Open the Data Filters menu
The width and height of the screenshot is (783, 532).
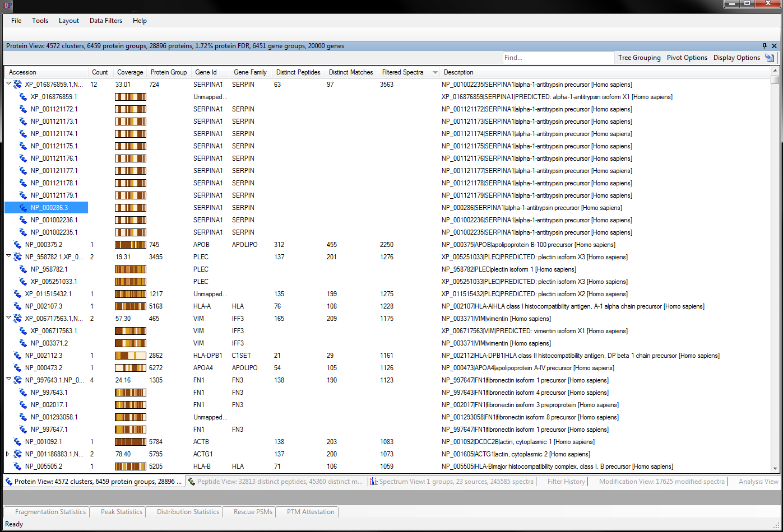point(106,21)
